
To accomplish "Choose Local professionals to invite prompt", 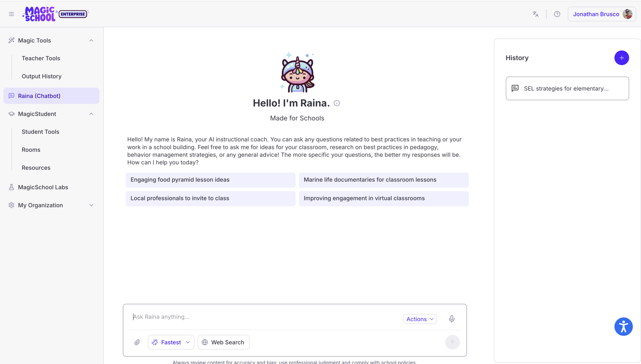I will click(210, 198).
